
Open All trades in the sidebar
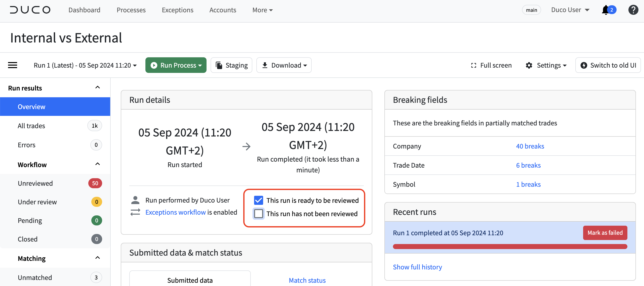pyautogui.click(x=55, y=126)
